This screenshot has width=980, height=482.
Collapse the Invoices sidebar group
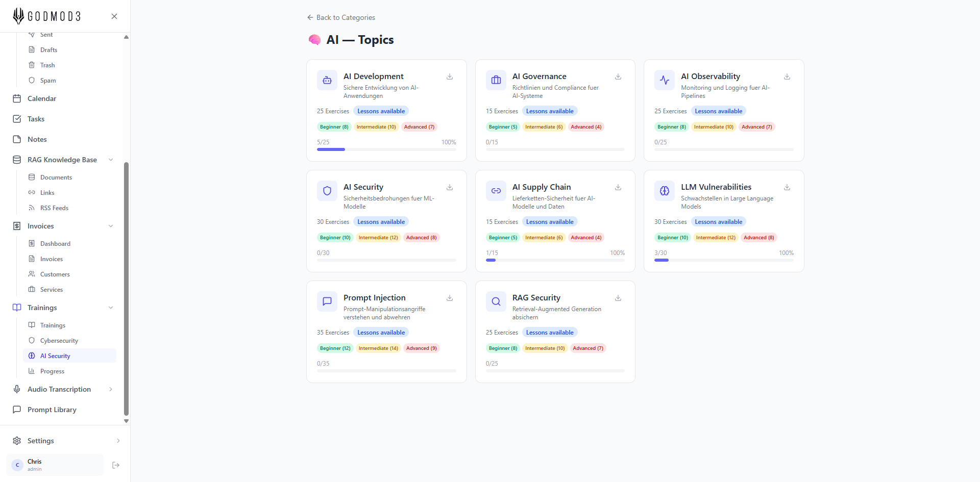111,226
